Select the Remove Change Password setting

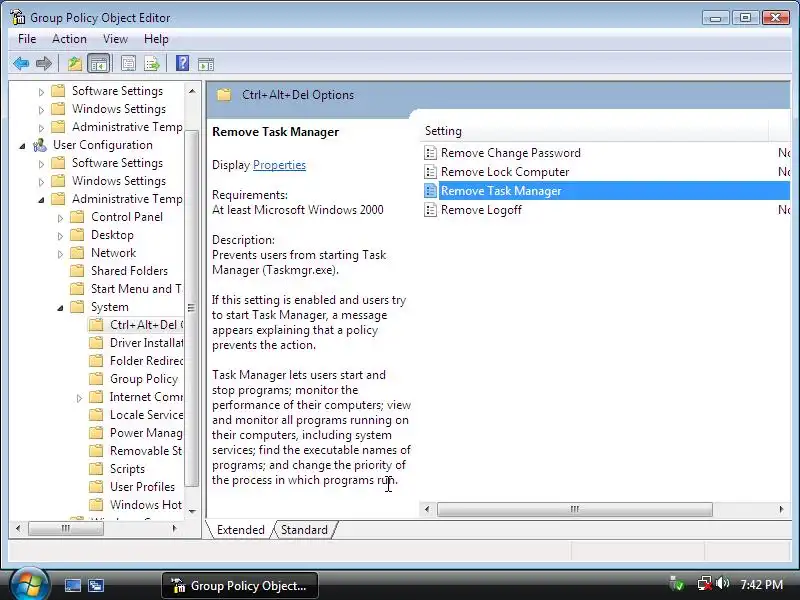511,153
